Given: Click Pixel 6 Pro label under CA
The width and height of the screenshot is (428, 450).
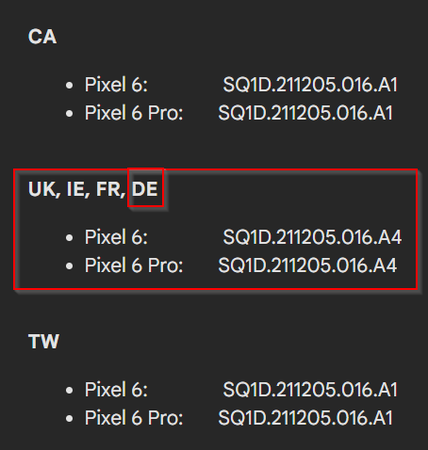Looking at the screenshot, I should [134, 113].
